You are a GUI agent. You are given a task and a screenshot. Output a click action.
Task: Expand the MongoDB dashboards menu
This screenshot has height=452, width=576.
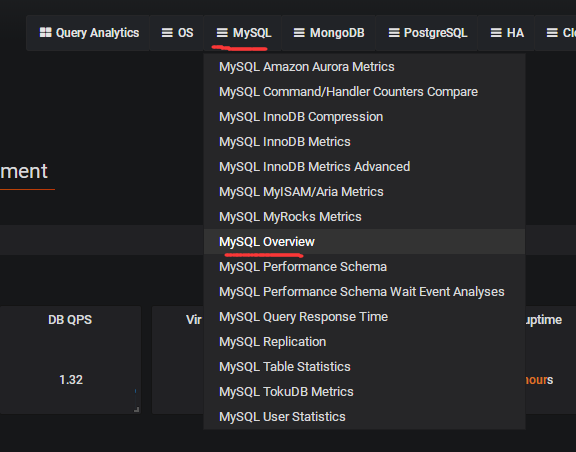click(328, 33)
